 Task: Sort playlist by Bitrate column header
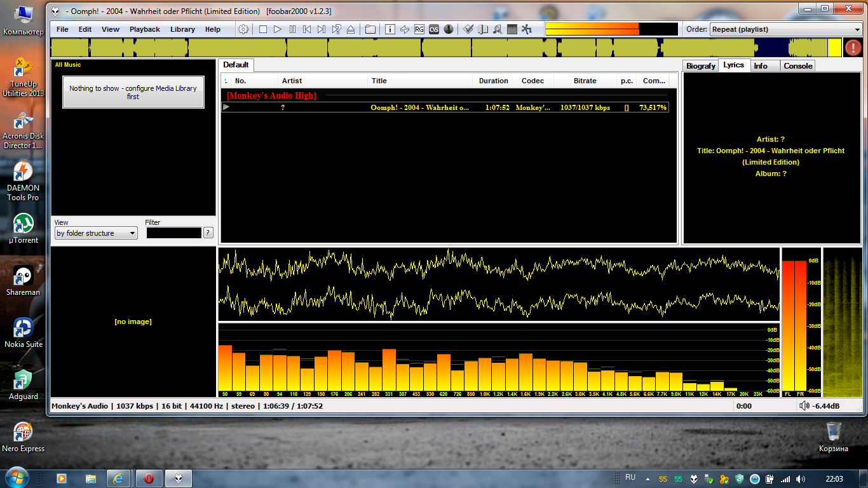pos(585,81)
